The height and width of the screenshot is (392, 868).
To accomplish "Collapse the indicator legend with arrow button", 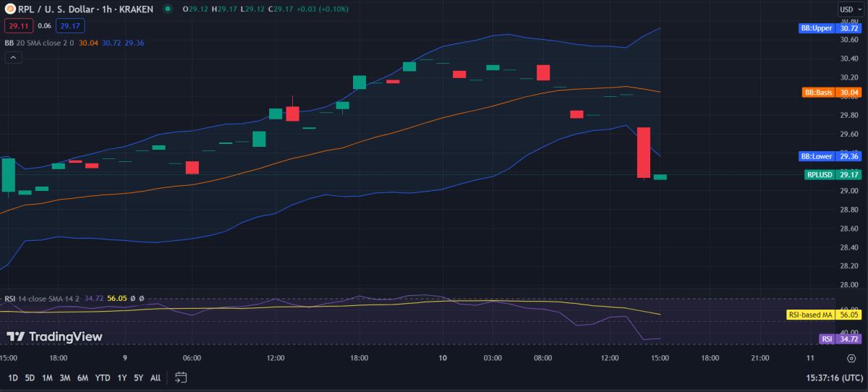I will click(x=13, y=58).
